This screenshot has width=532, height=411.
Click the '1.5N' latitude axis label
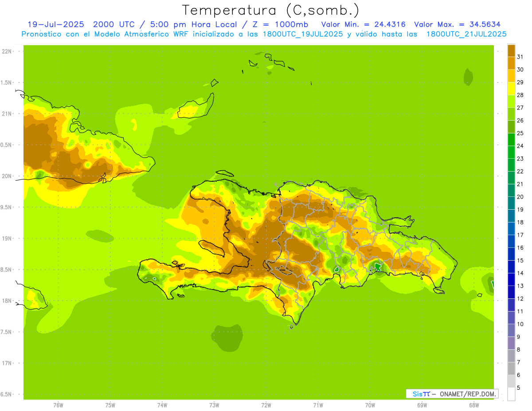(x=6, y=83)
